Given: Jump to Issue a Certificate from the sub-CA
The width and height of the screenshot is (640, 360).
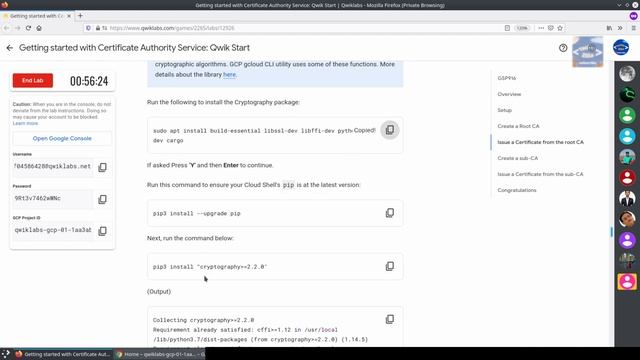Looking at the screenshot, I should (540, 174).
